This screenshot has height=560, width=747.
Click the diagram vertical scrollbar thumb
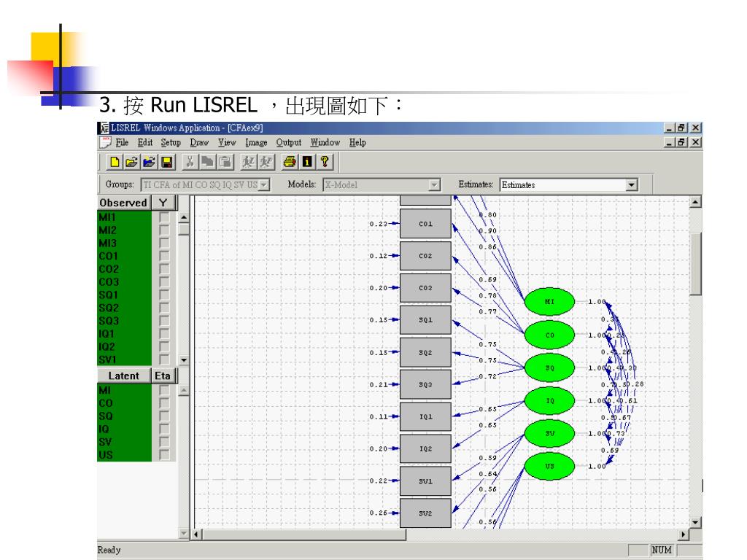click(x=695, y=264)
